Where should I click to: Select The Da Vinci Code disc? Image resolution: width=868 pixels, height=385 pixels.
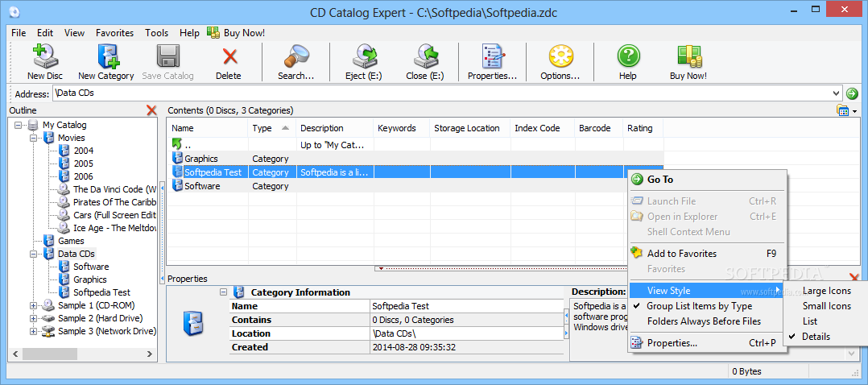tap(115, 189)
